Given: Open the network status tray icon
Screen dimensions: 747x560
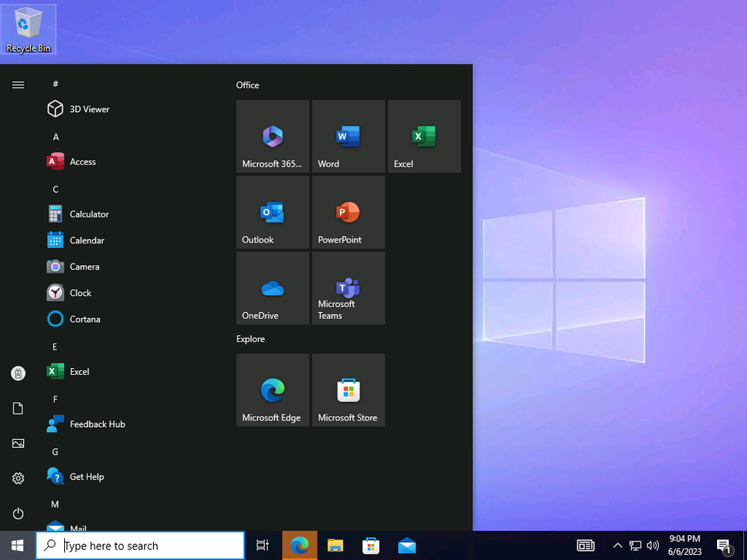Looking at the screenshot, I should click(635, 546).
